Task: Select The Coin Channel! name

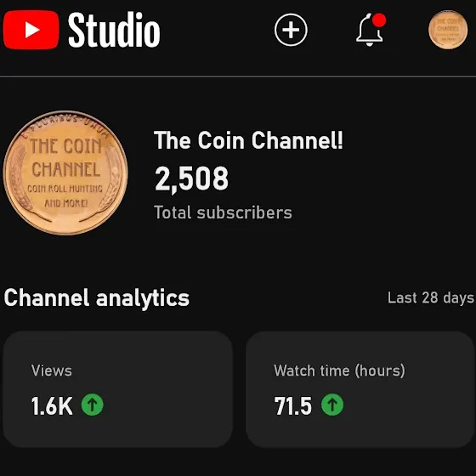Action: click(248, 140)
